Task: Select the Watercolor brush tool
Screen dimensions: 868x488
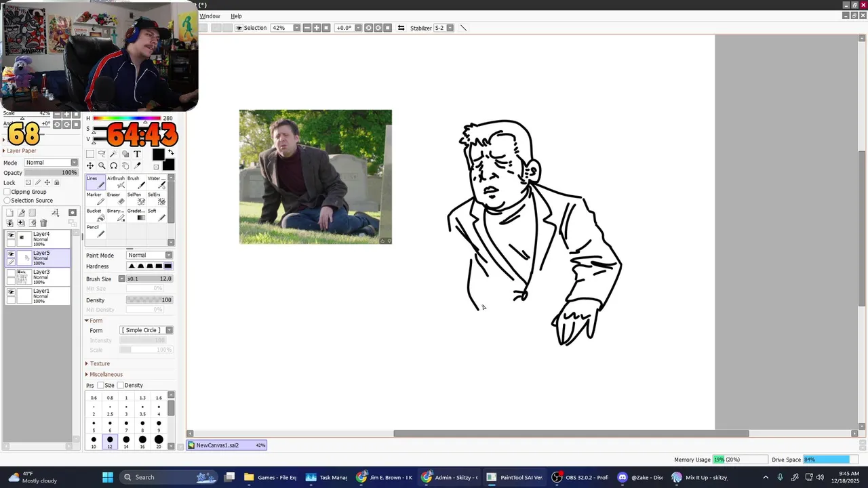Action: tap(157, 182)
